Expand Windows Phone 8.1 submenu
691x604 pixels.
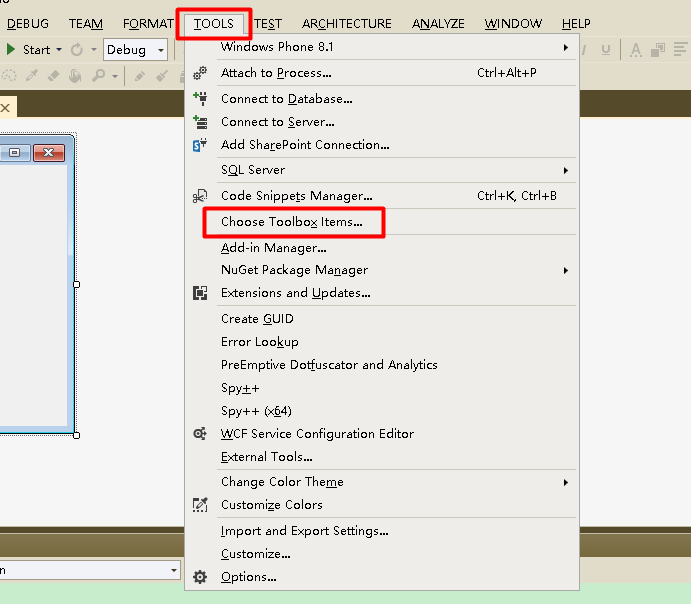pos(382,47)
